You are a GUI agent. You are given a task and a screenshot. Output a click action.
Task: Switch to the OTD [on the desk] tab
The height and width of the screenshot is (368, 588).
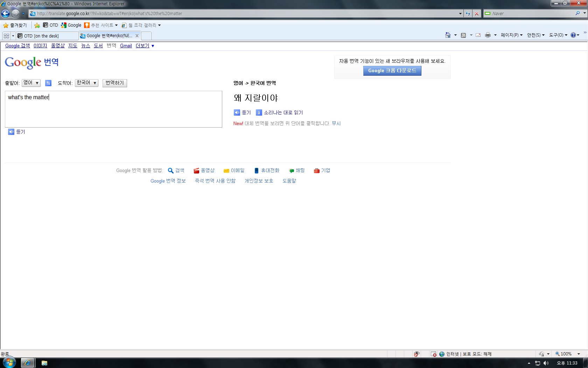click(x=47, y=36)
